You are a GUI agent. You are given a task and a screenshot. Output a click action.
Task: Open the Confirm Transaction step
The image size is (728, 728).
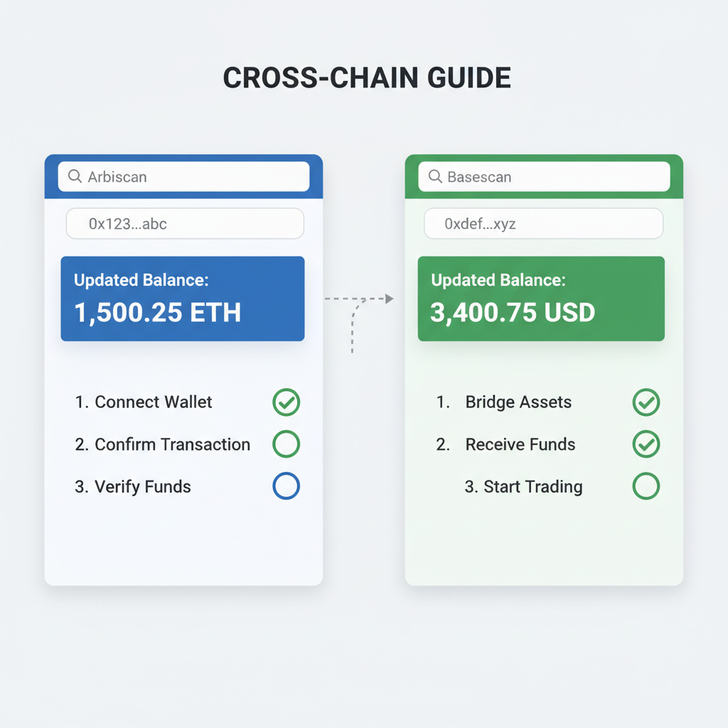point(172,445)
